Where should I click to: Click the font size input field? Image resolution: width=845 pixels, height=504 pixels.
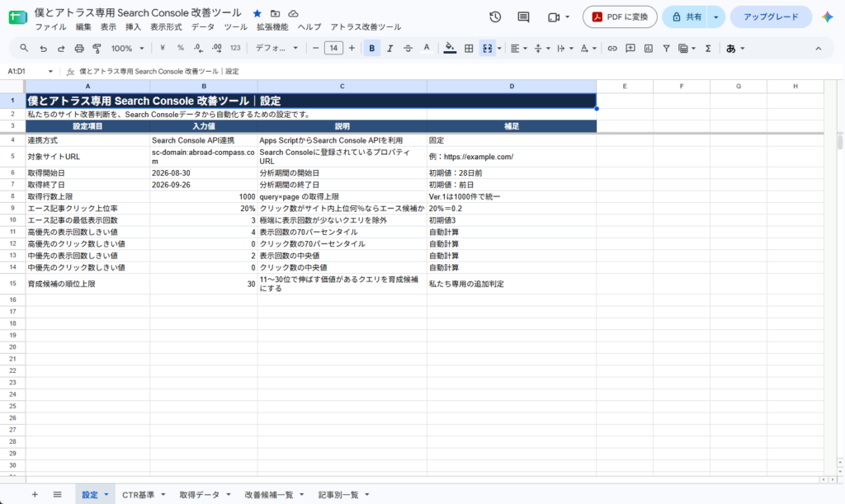[x=333, y=49]
